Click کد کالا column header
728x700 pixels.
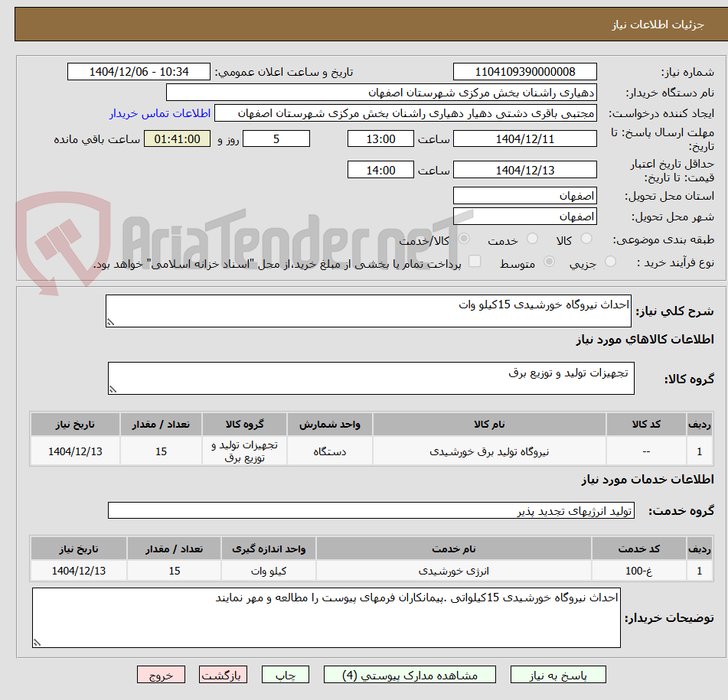pos(646,424)
